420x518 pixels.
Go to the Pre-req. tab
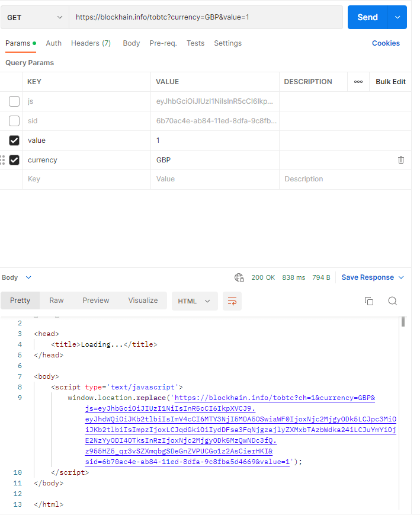(x=163, y=43)
